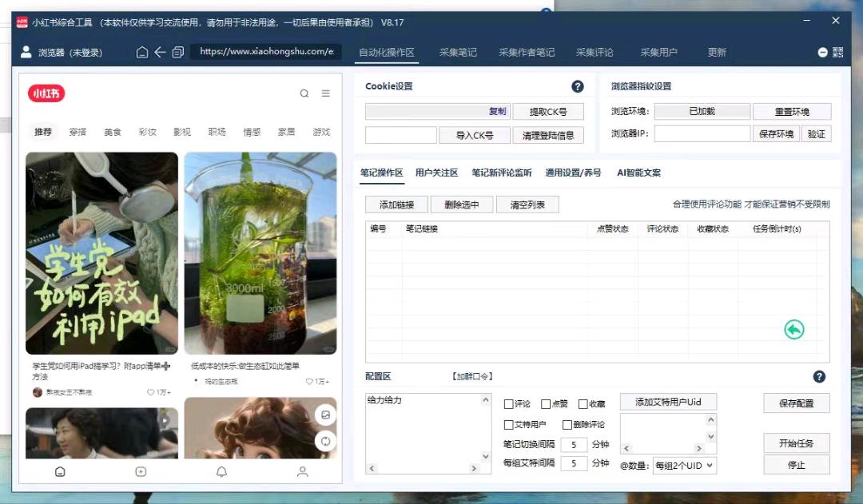The image size is (863, 504).
Task: Click the 添加链接 button
Action: coord(396,204)
